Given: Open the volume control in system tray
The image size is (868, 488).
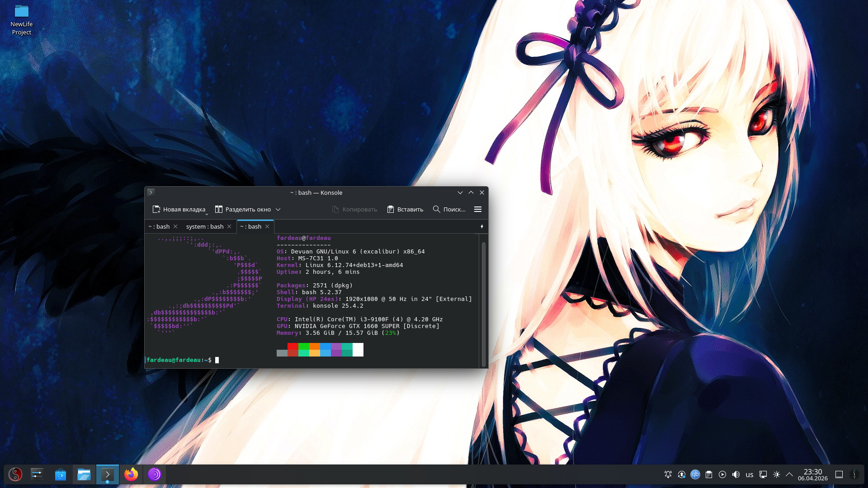Looking at the screenshot, I should coord(736,474).
